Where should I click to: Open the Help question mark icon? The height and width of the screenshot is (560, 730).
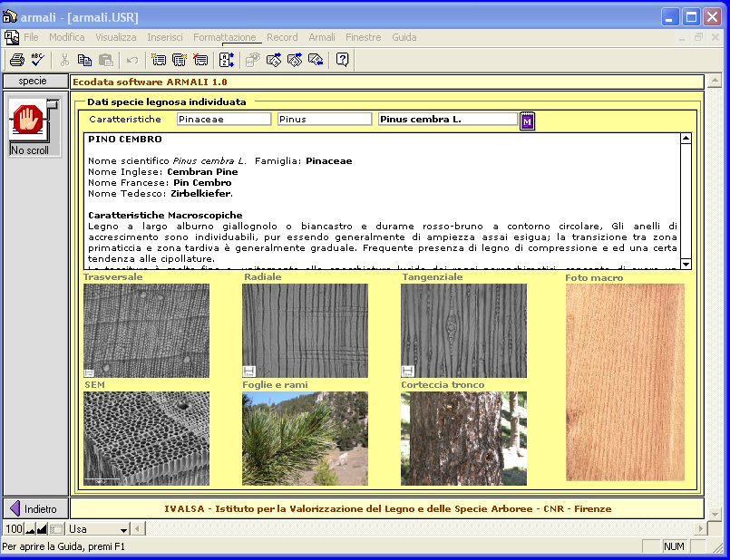click(342, 60)
